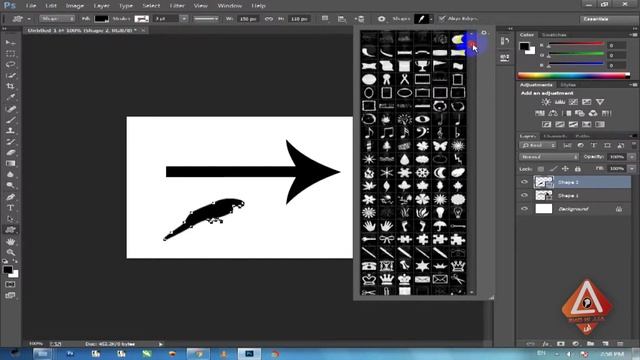This screenshot has width=640, height=360.
Task: Click the Fill color swatch
Action: [101, 19]
